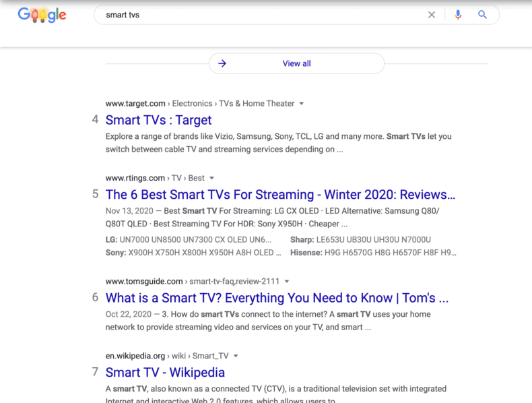Open 'What is a Smart TV?' Tom's Guide result
532x403 pixels.
pos(277,298)
